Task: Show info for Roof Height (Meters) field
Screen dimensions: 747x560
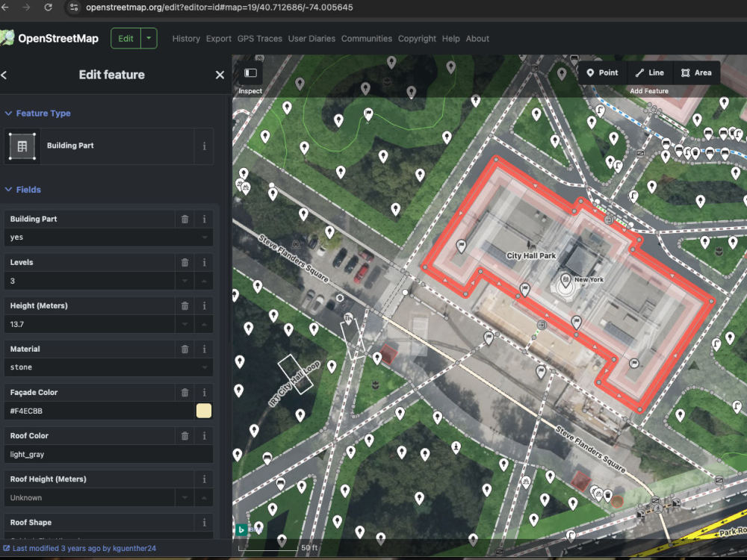Action: tap(205, 479)
